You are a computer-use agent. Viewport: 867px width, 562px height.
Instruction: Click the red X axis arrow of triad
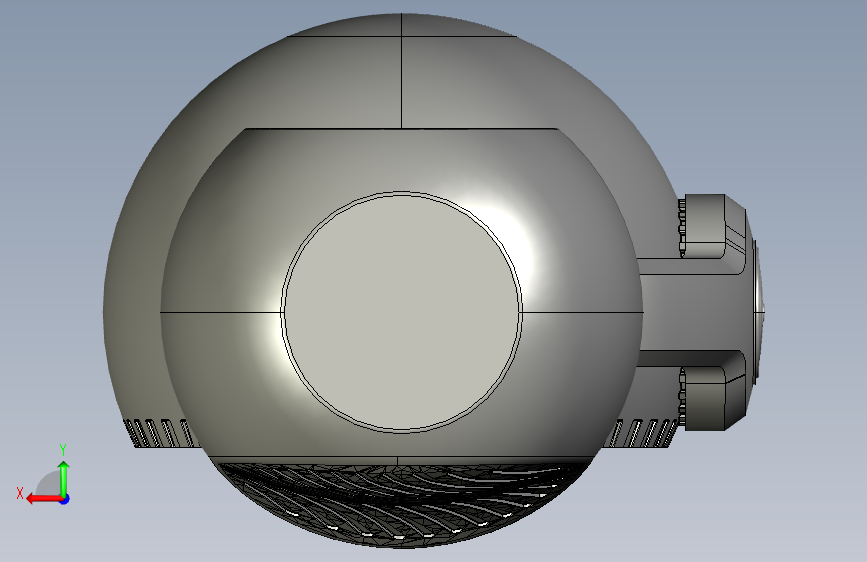pyautogui.click(x=43, y=499)
